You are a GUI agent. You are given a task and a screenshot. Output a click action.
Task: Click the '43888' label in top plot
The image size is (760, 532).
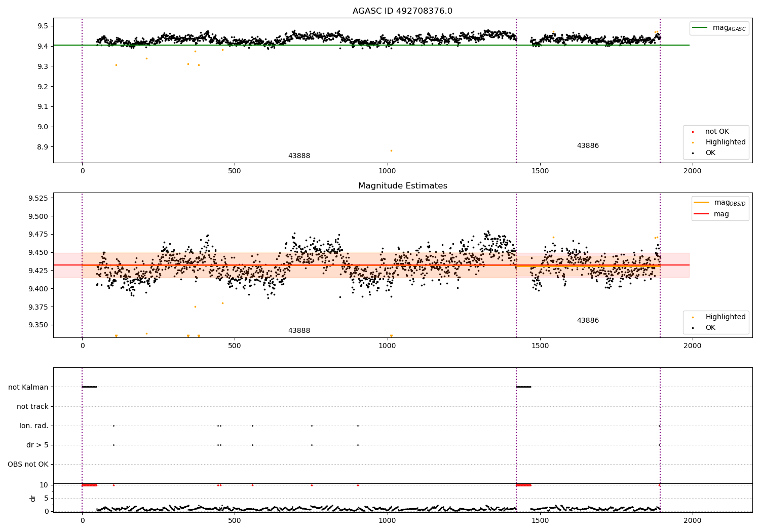pos(299,156)
